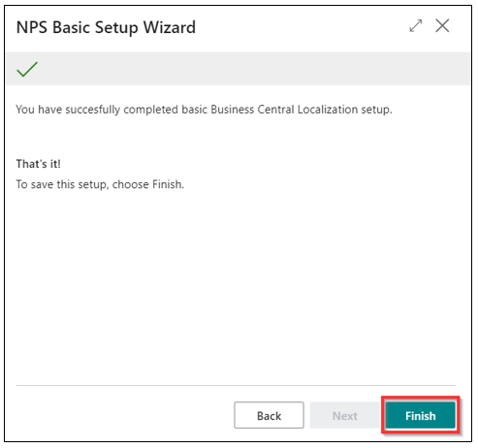The width and height of the screenshot is (478, 448).
Task: Click the blank area below the instructions
Action: pyautogui.click(x=236, y=284)
